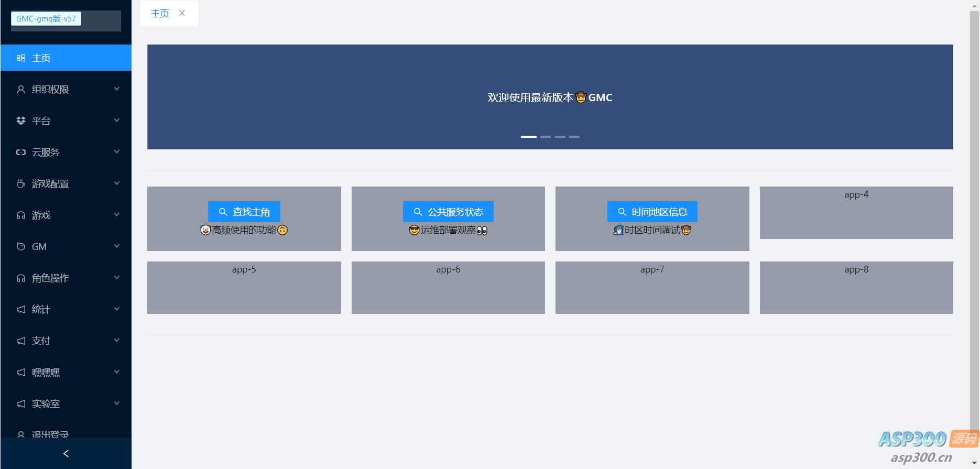This screenshot has width=980, height=469.
Task: Select 主页 in the sidebar menu
Action: coord(66,58)
